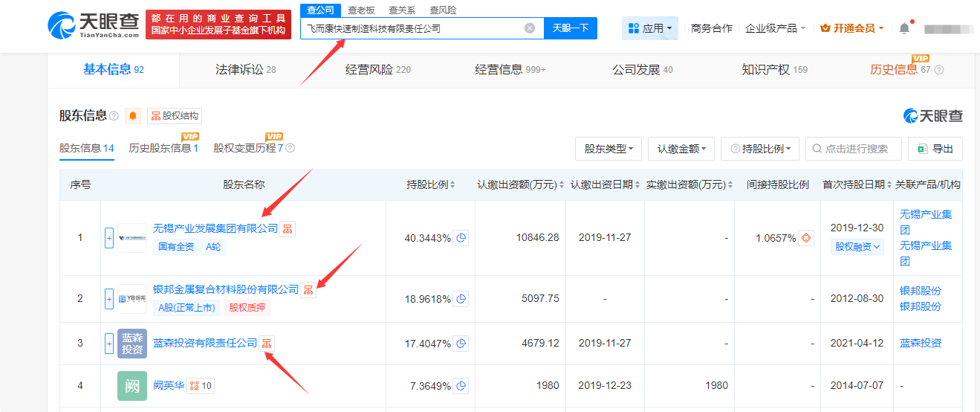
Task: Click the 无锡产业发展集团 logo thumbnail
Action: pos(132,238)
